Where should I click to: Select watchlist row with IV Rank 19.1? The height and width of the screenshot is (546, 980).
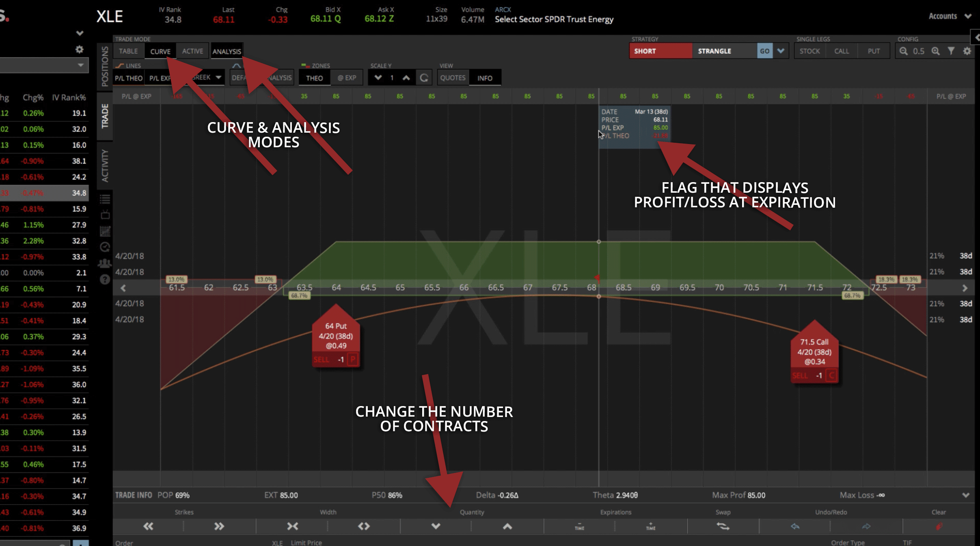[x=44, y=113]
